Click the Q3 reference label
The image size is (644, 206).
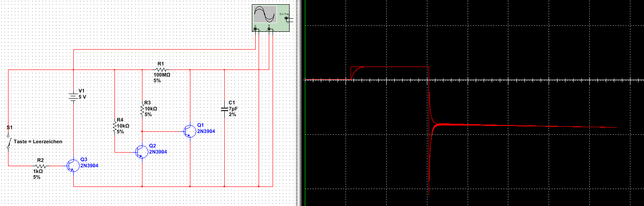coord(84,159)
